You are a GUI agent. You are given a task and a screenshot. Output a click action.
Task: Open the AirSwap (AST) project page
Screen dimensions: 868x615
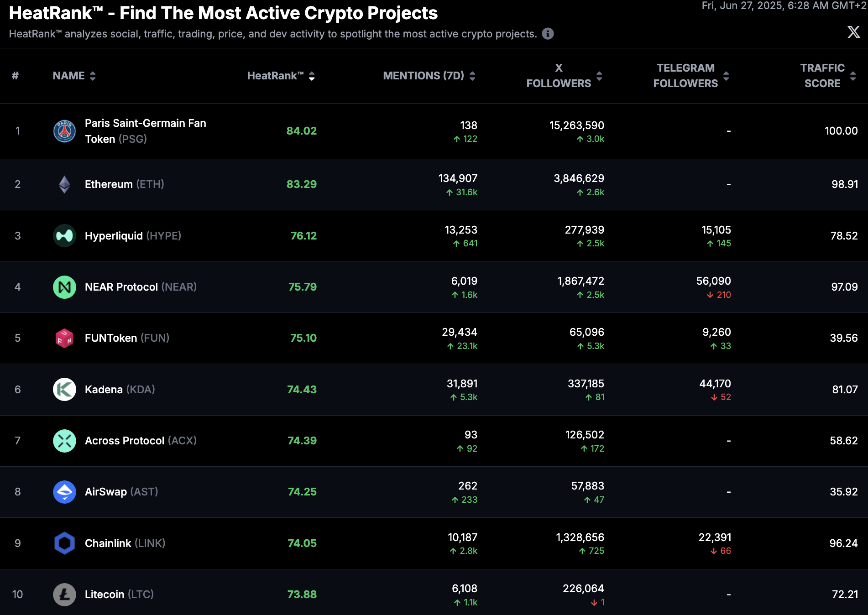tap(121, 492)
